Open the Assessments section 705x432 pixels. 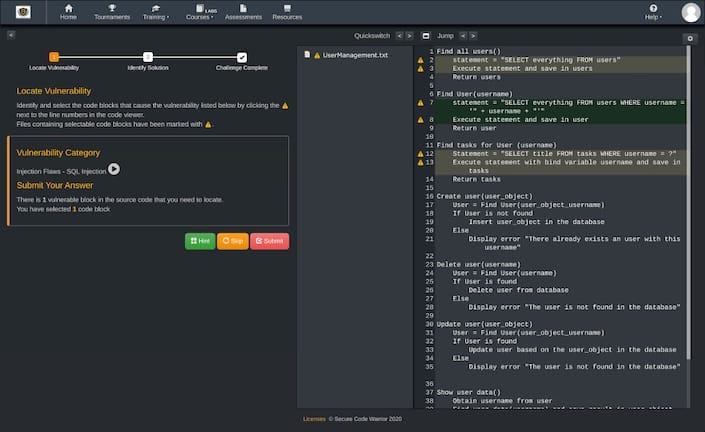[243, 13]
